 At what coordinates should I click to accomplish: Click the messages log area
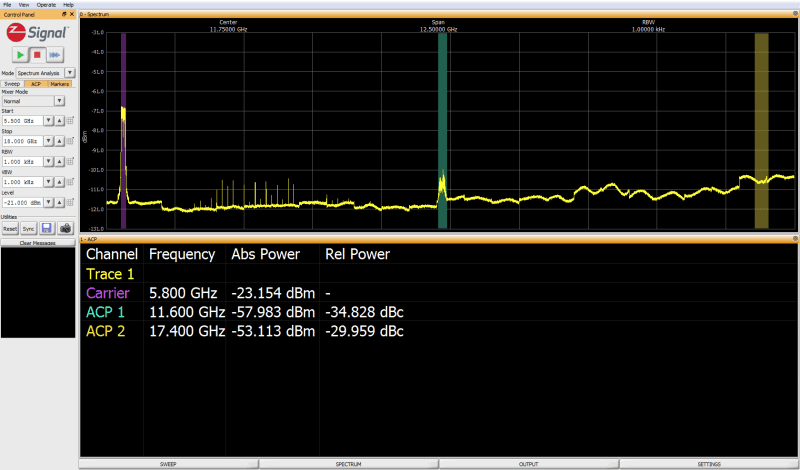pyautogui.click(x=38, y=292)
